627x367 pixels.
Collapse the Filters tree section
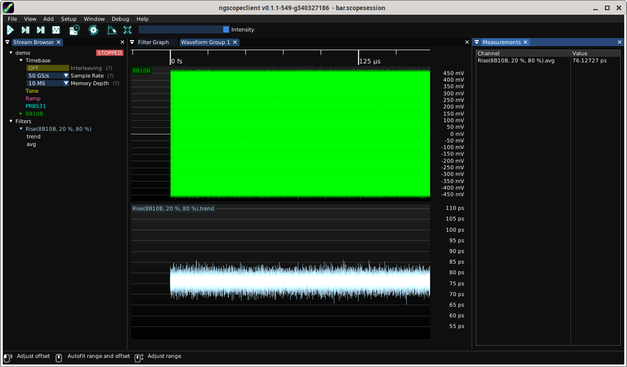11,121
